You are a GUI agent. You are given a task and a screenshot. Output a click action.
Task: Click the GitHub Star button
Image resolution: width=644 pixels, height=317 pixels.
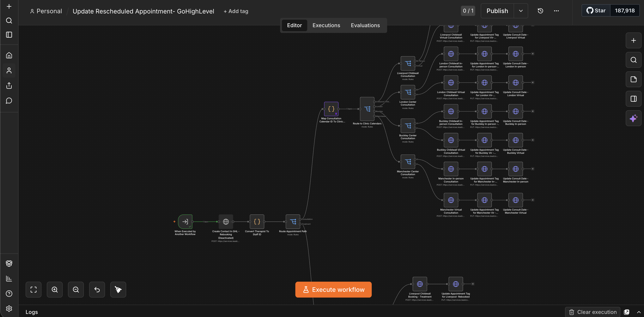[596, 11]
